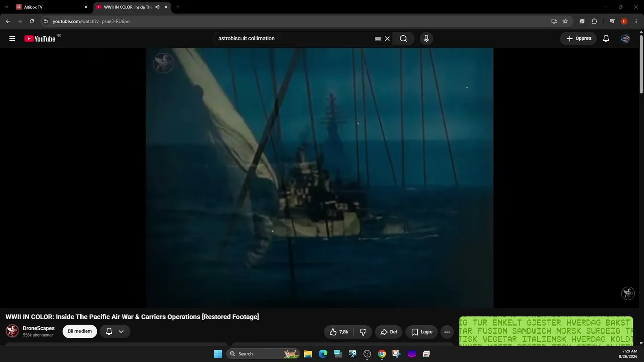Dislike the video with thumbs down
Screen dimensions: 644x362
coord(363,332)
